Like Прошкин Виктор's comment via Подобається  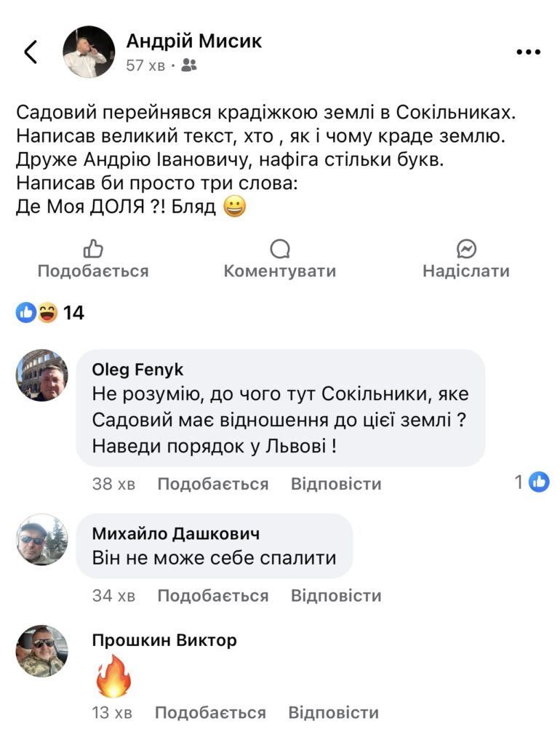(211, 712)
